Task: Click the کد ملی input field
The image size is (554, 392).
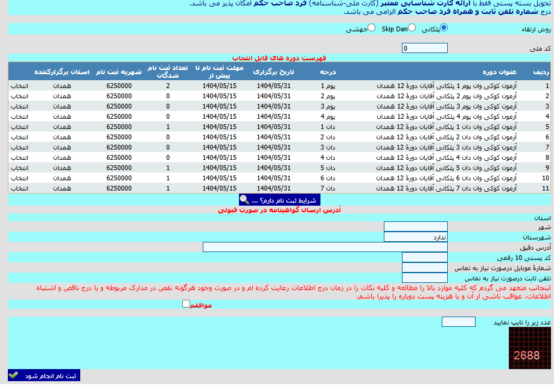Action: tap(425, 48)
